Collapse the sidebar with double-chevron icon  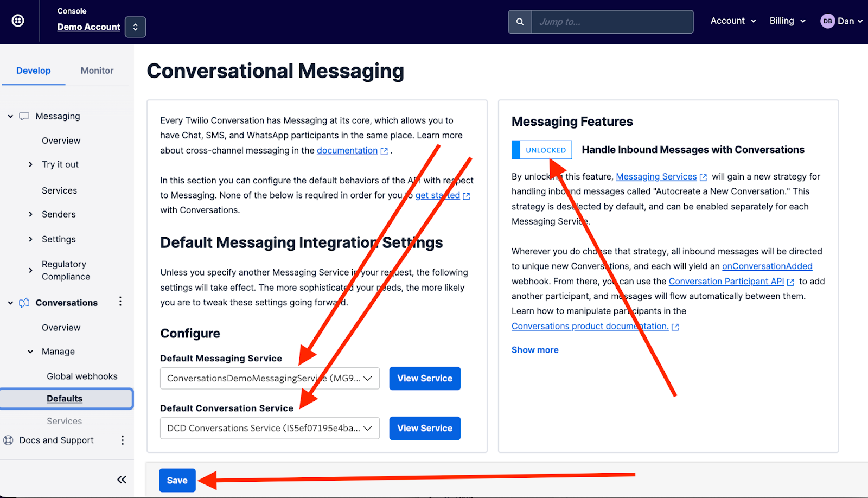(122, 480)
